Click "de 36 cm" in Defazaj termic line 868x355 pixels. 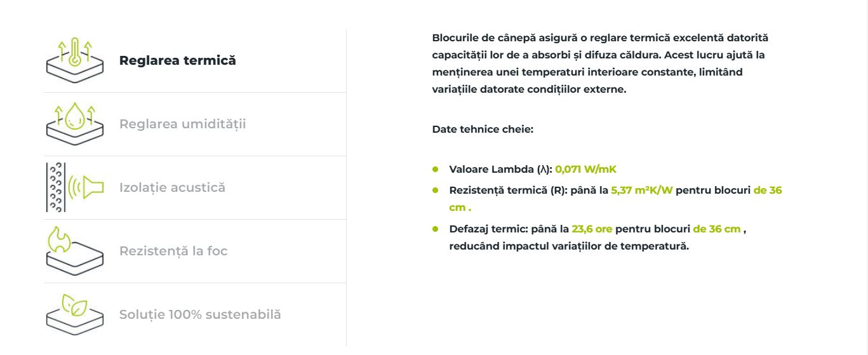(x=717, y=229)
